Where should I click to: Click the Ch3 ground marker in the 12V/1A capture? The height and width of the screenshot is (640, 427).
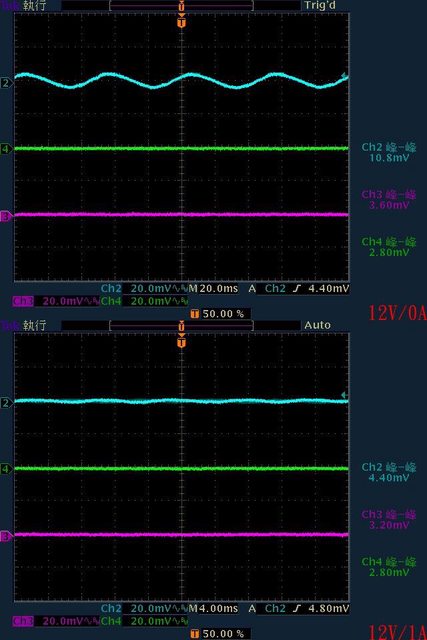[6, 536]
